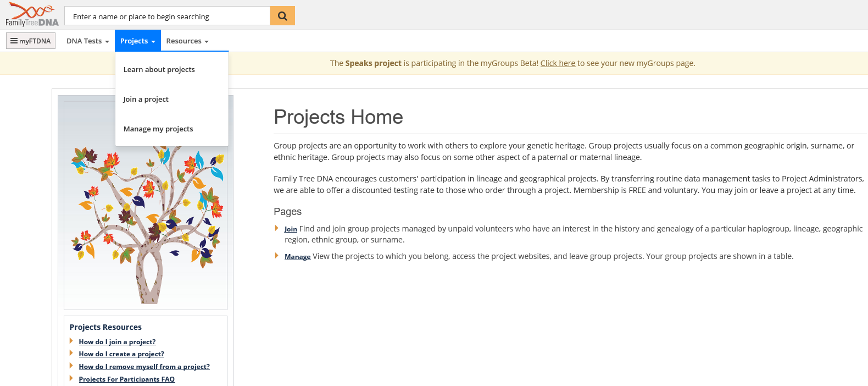The height and width of the screenshot is (386, 868).
Task: Click into the name or place search field
Action: coord(167,16)
